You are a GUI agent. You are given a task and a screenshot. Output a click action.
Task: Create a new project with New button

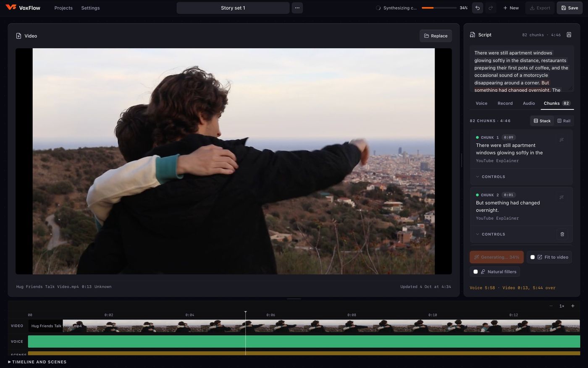(511, 8)
